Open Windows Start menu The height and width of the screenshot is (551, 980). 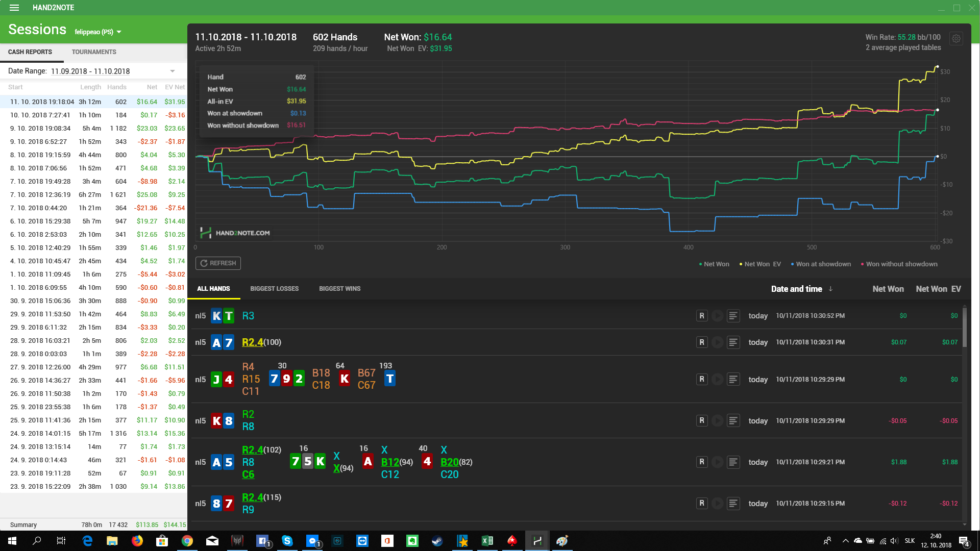click(12, 541)
